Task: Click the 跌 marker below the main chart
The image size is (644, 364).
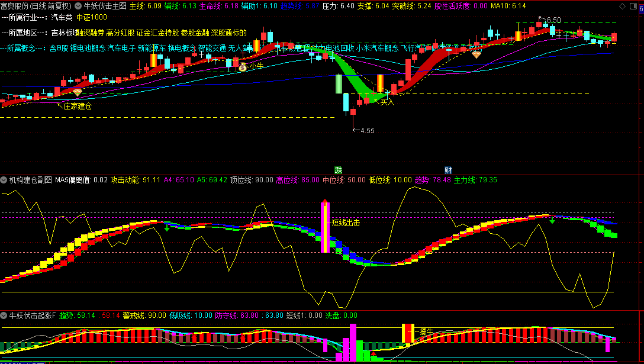Action: coord(338,170)
